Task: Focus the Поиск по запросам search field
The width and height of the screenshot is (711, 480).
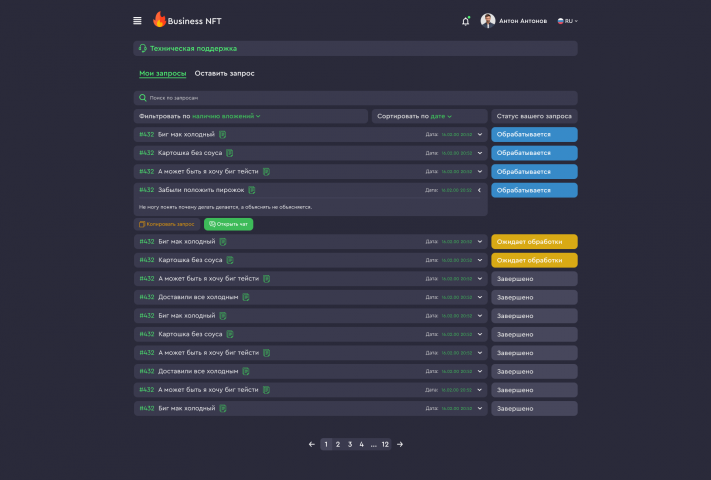Action: pyautogui.click(x=356, y=98)
